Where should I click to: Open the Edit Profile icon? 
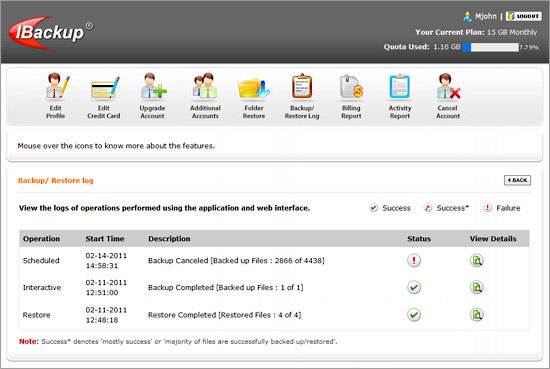click(x=56, y=86)
